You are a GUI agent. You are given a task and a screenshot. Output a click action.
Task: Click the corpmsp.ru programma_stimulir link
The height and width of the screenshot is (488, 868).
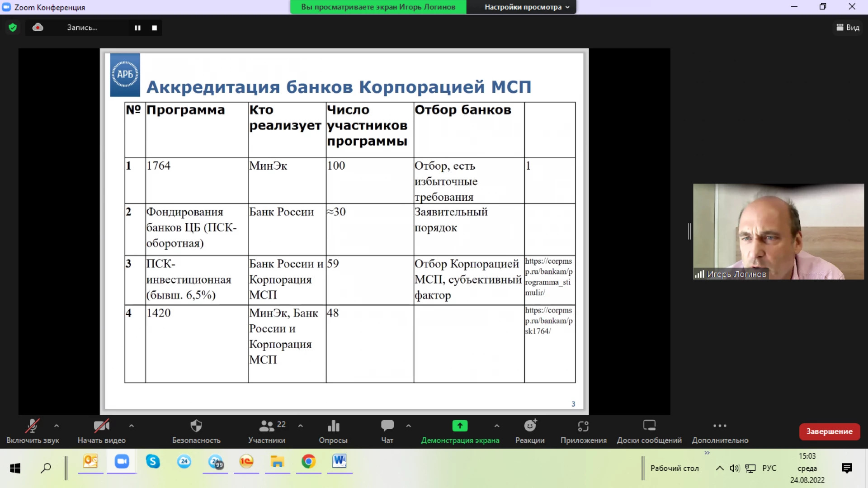click(549, 276)
